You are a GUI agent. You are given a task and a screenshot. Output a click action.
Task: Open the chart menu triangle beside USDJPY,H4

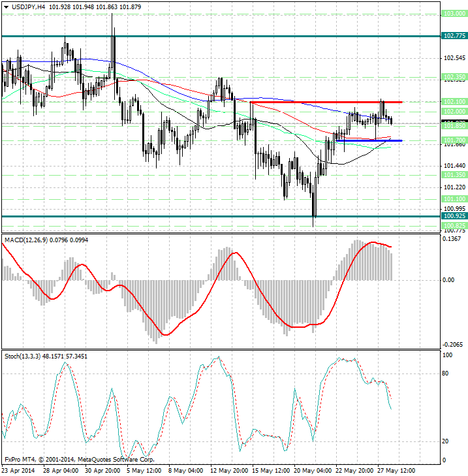tap(7, 7)
